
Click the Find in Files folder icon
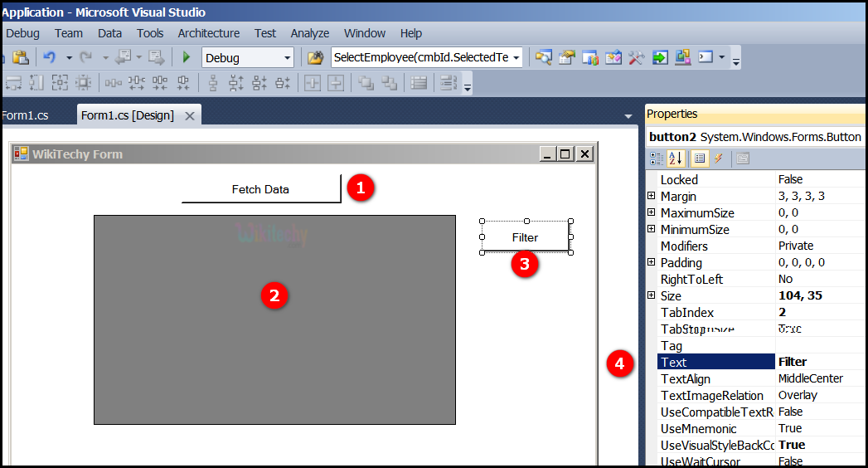[x=315, y=57]
